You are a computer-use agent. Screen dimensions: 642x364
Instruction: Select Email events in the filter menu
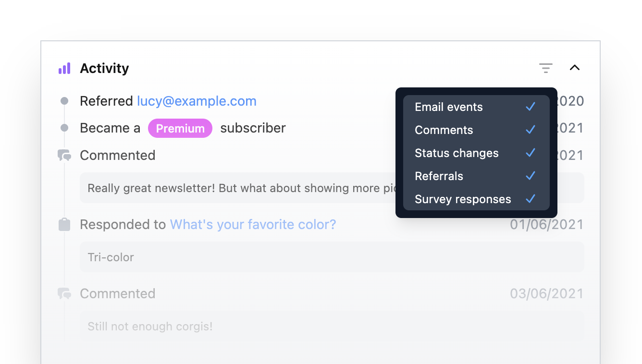click(x=449, y=107)
